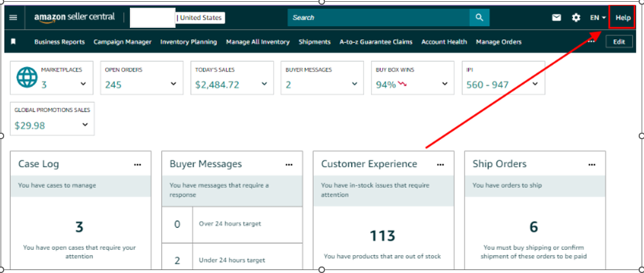Viewport: 644px width, 273px height.
Task: Click the 94% Buy Box Wins value
Action: pyautogui.click(x=386, y=85)
